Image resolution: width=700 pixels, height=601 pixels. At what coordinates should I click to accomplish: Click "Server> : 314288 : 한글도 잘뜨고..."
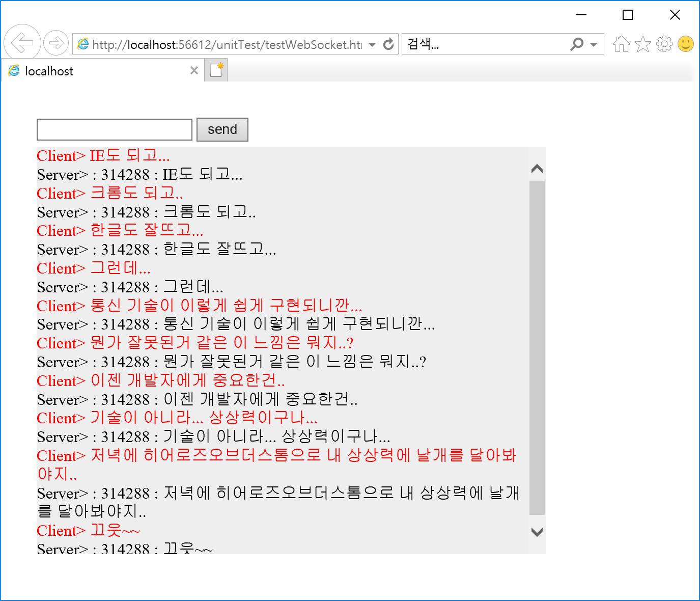[156, 250]
